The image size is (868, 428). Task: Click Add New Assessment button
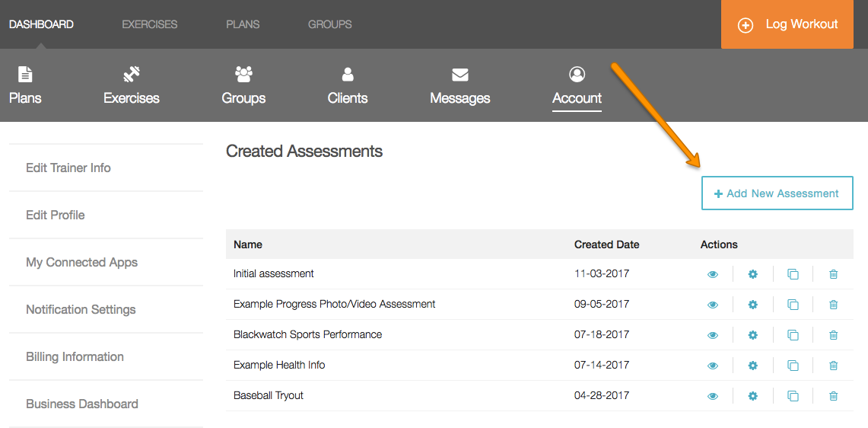point(777,193)
